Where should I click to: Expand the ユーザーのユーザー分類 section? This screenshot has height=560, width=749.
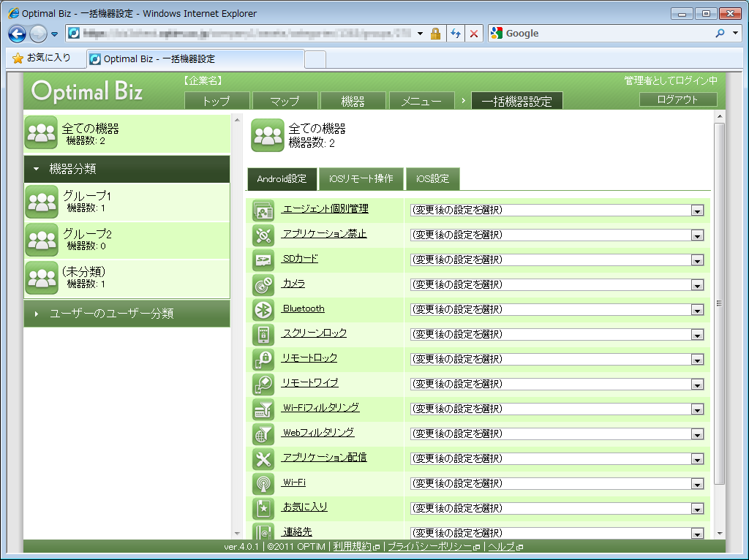click(x=127, y=314)
